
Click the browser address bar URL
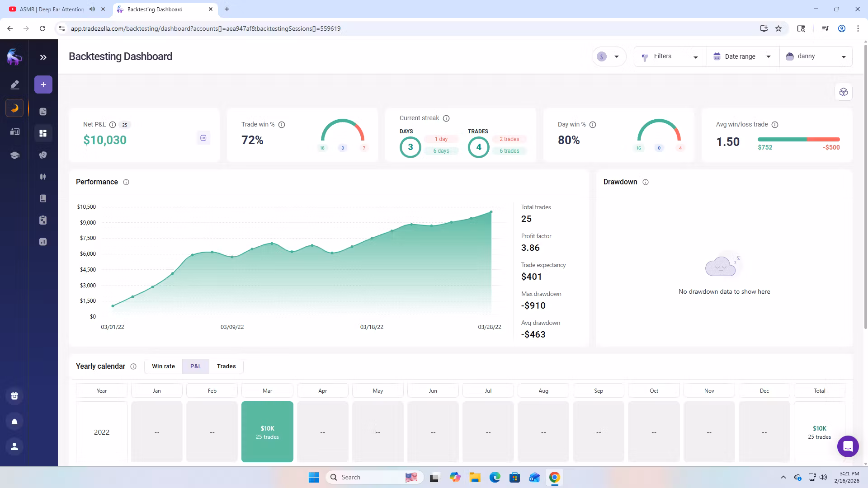[x=206, y=28]
